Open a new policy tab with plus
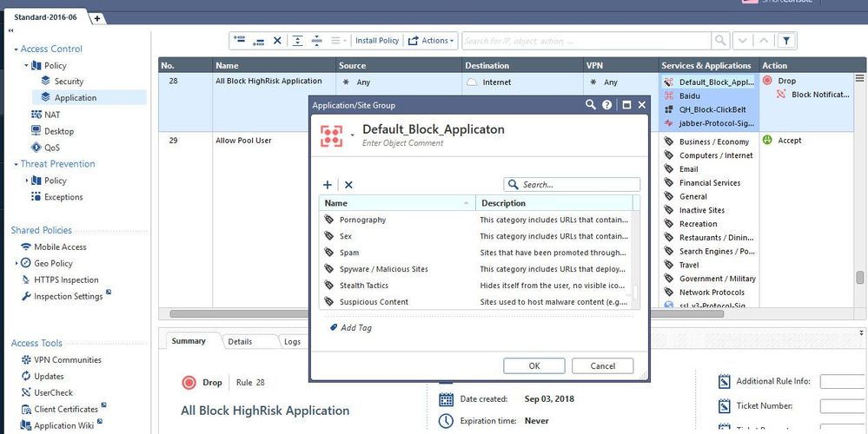 coord(97,18)
